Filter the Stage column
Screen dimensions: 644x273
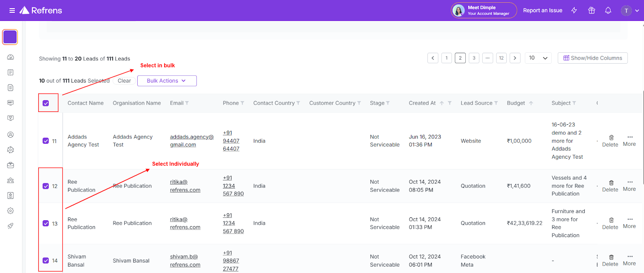tap(388, 103)
